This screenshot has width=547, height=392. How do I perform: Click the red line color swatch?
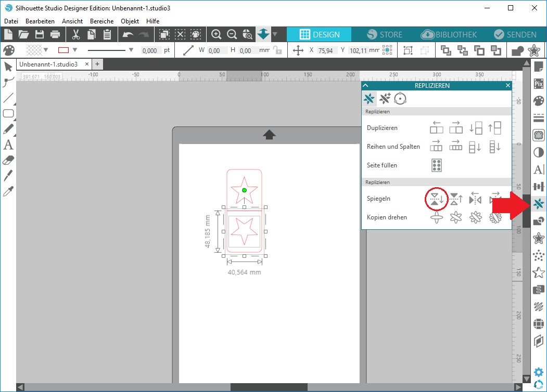pyautogui.click(x=63, y=50)
